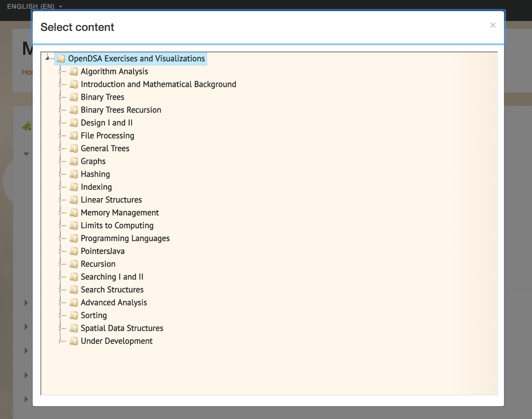
Task: Select Introduction and Mathematical Background item
Action: pyautogui.click(x=158, y=84)
